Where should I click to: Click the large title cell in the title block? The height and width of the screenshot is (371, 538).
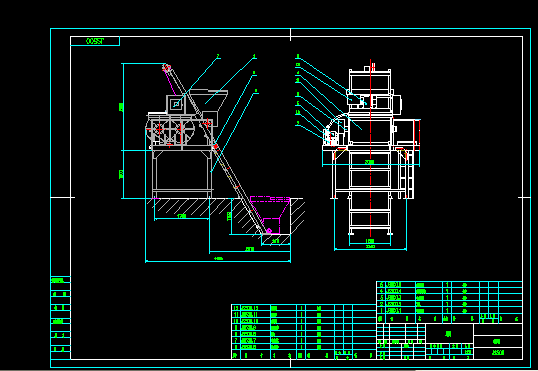[449, 333]
